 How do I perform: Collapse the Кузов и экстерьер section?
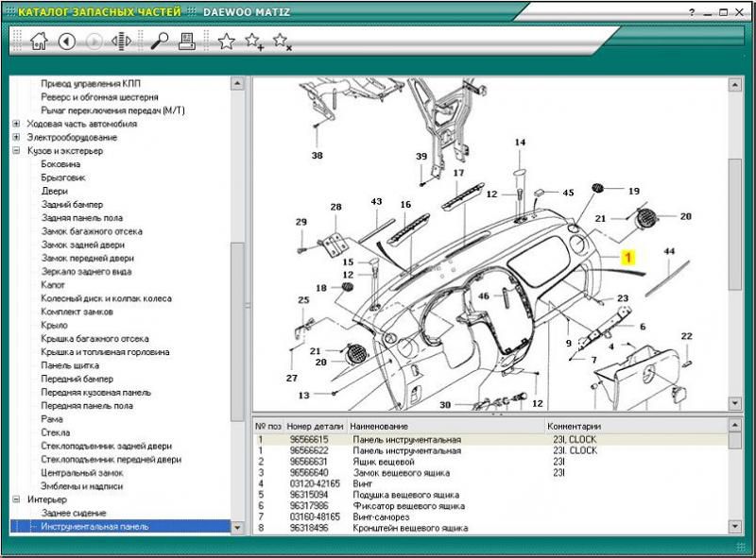click(x=16, y=150)
